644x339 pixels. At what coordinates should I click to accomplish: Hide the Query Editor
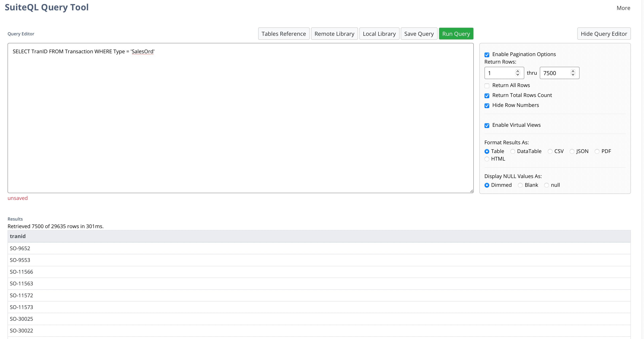[604, 33]
